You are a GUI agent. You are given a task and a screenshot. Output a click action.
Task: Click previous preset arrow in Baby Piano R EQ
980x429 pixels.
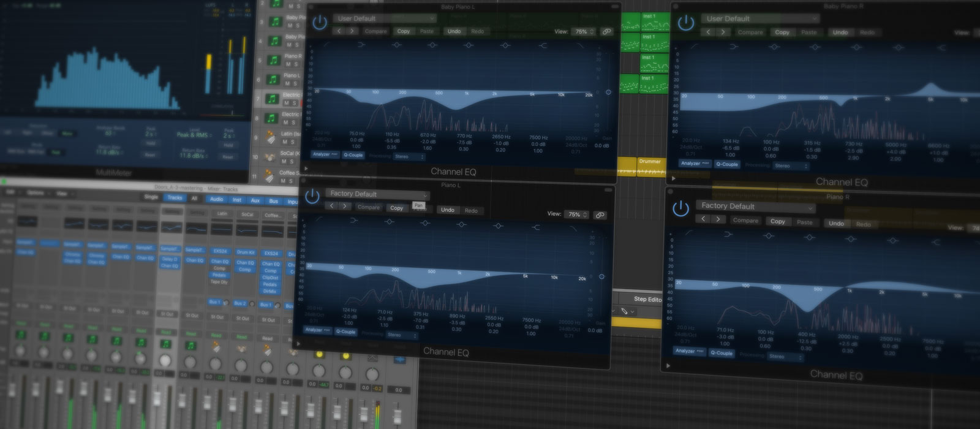tap(709, 32)
